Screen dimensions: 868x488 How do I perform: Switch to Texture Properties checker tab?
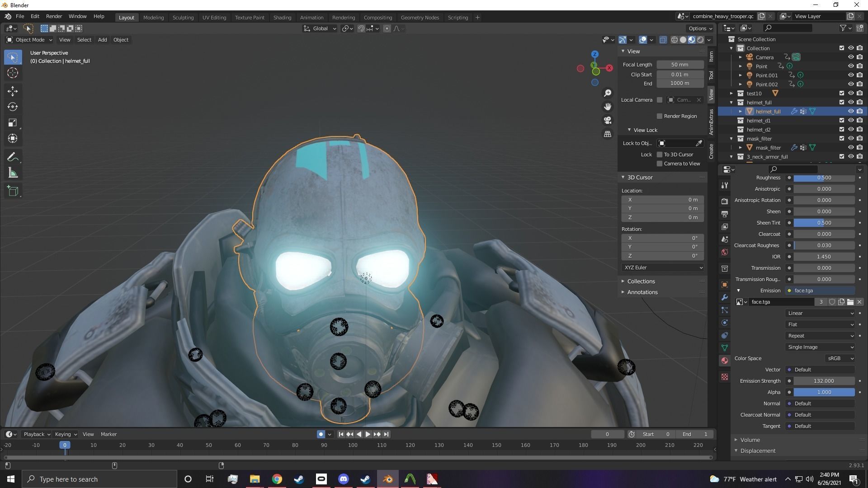pyautogui.click(x=724, y=376)
